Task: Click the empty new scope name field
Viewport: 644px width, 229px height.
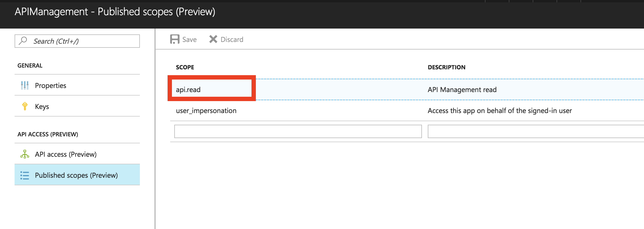Action: (298, 131)
